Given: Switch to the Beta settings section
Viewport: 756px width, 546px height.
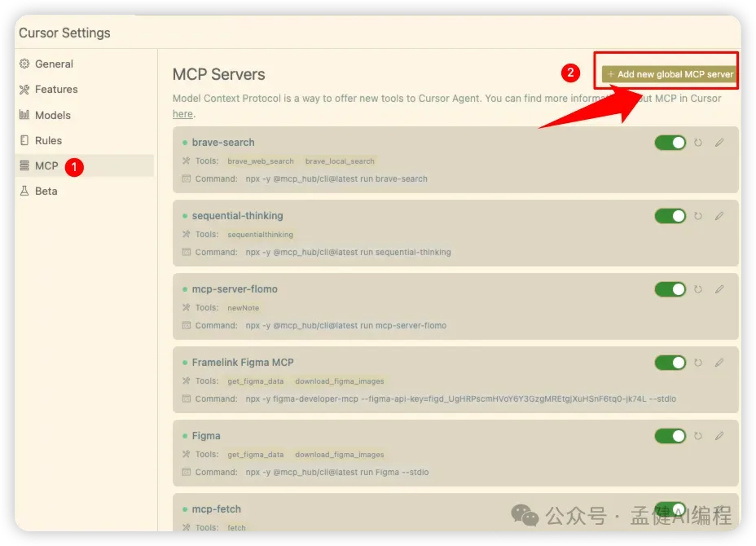Looking at the screenshot, I should pos(85,192).
